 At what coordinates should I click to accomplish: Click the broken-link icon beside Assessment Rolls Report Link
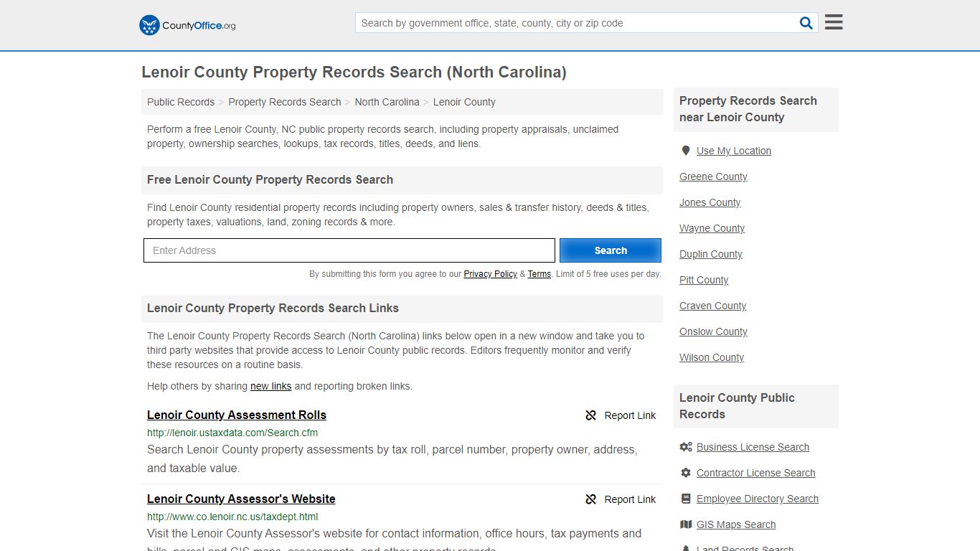point(590,415)
